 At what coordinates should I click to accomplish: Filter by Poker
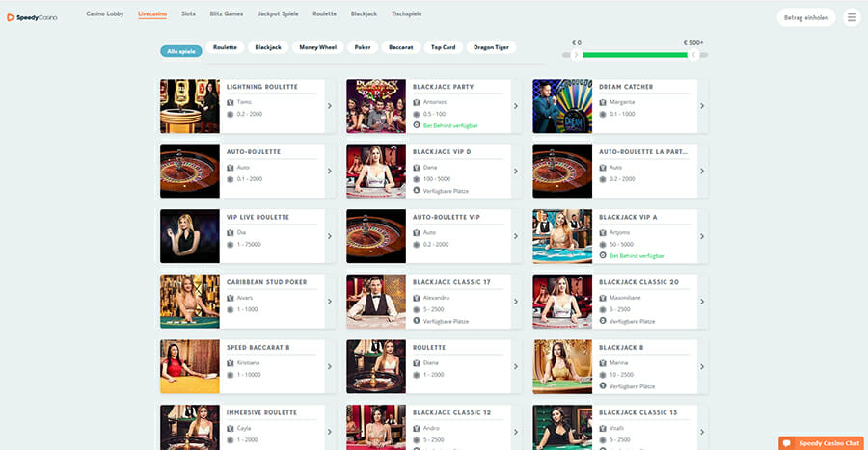363,47
